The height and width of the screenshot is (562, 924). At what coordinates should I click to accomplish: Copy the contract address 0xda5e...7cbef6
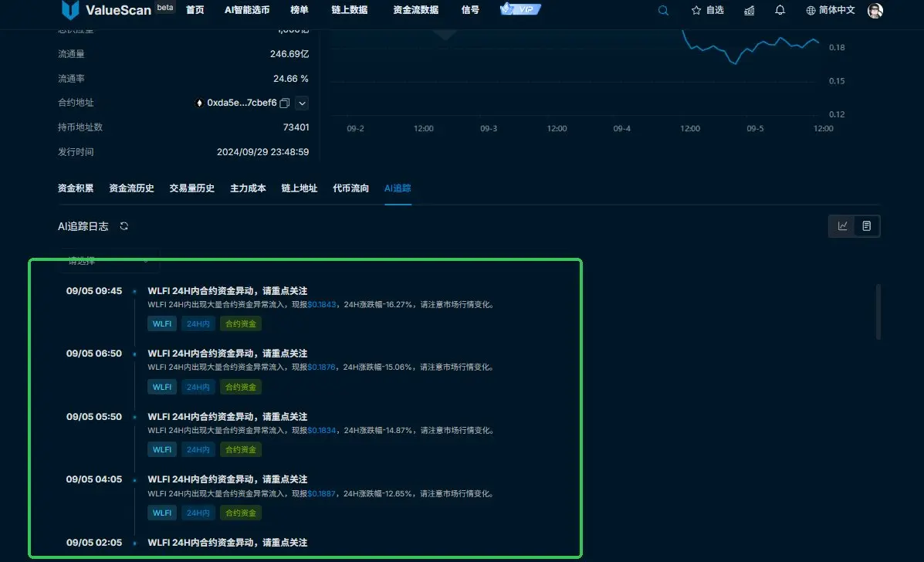point(285,103)
